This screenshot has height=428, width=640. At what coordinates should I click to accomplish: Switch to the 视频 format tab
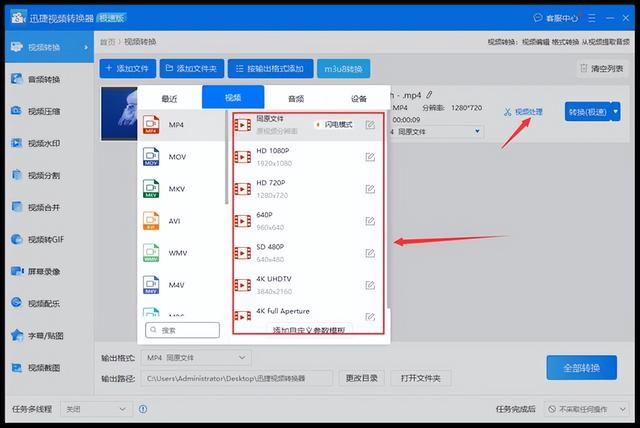click(x=233, y=97)
